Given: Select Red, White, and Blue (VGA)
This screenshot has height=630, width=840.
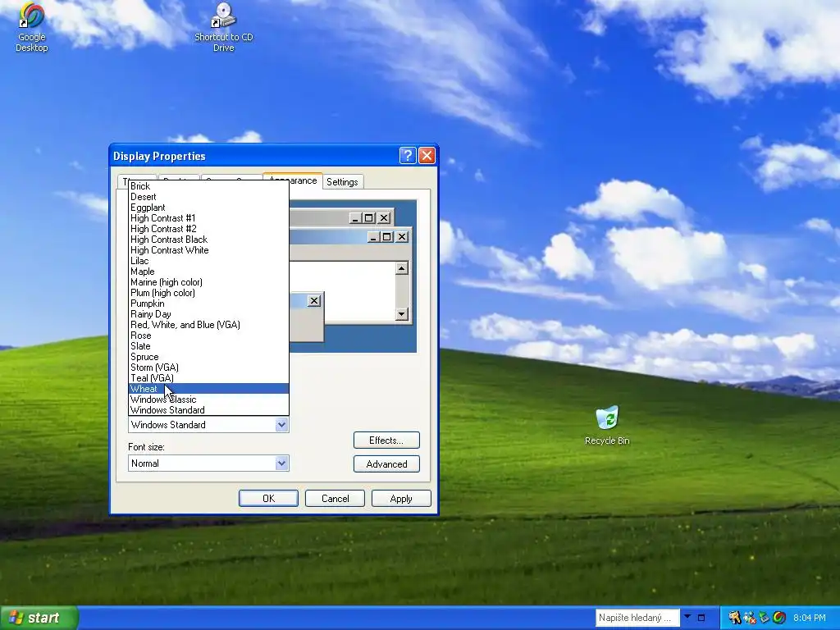Looking at the screenshot, I should (x=209, y=325).
